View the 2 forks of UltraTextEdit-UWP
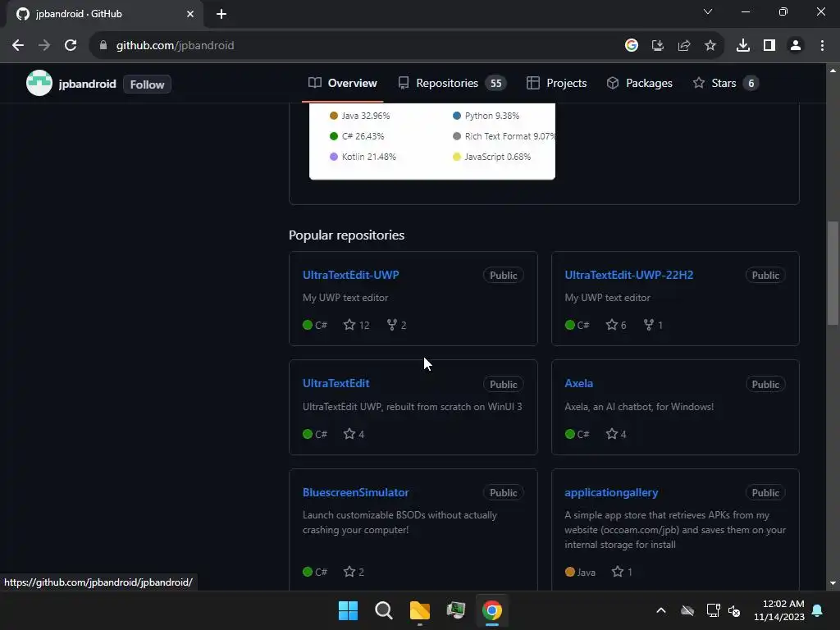The image size is (840, 630). coord(396,325)
